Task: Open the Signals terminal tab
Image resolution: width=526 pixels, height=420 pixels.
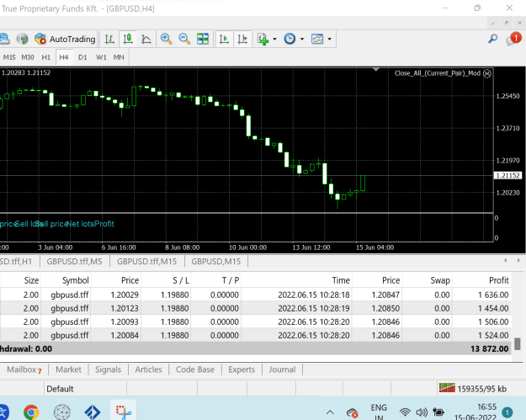Action: coord(108,369)
